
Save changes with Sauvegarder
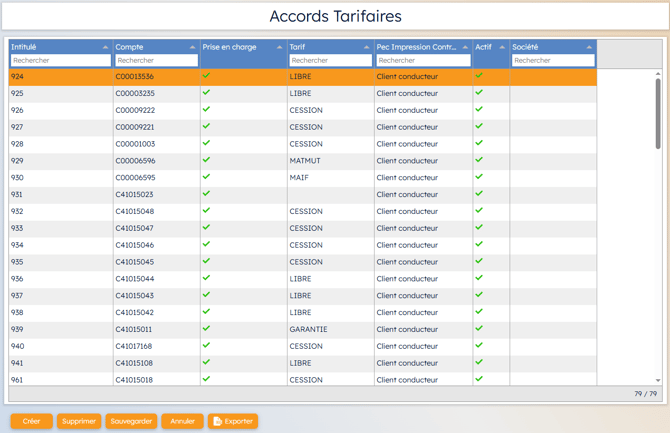131,421
